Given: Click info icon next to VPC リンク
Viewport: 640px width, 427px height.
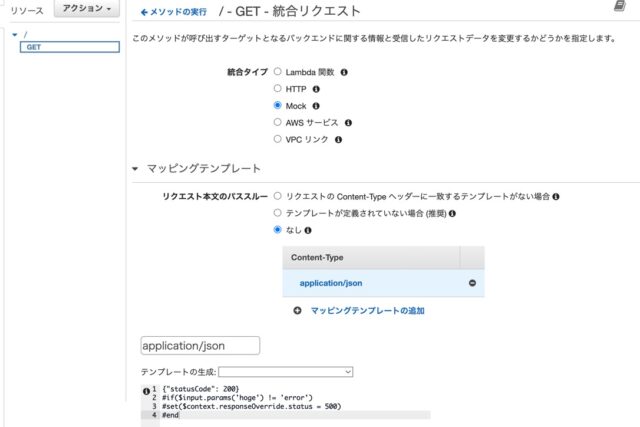Looking at the screenshot, I should (x=338, y=140).
